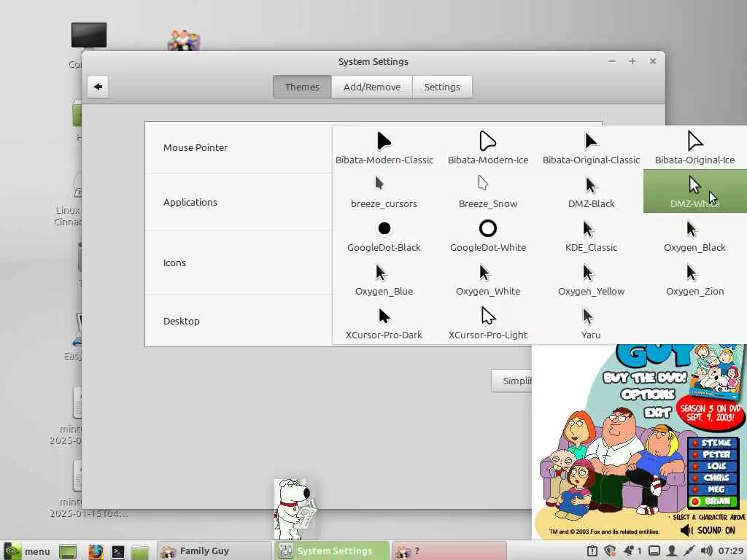
Task: Select the Breeze_Snow cursor
Action: click(488, 192)
